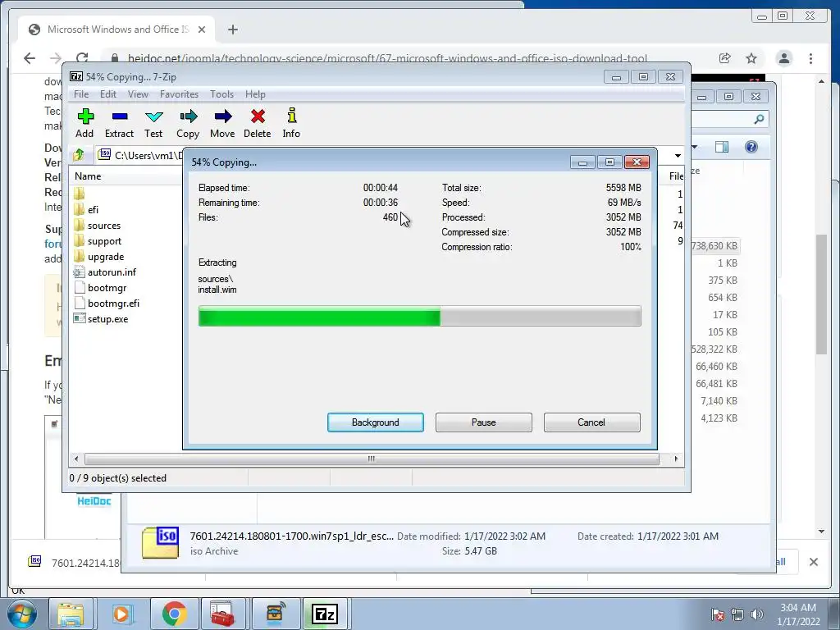Bookmark this page with star icon

[x=751, y=58]
